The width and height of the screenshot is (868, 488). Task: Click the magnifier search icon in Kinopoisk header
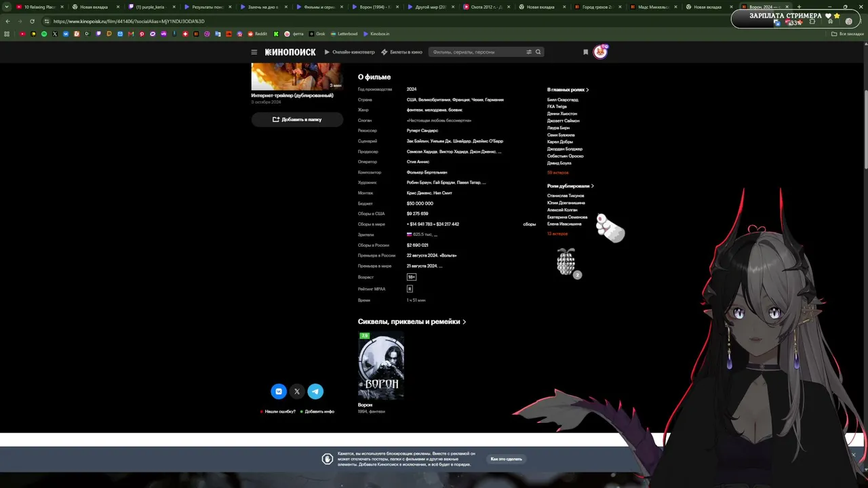point(538,52)
